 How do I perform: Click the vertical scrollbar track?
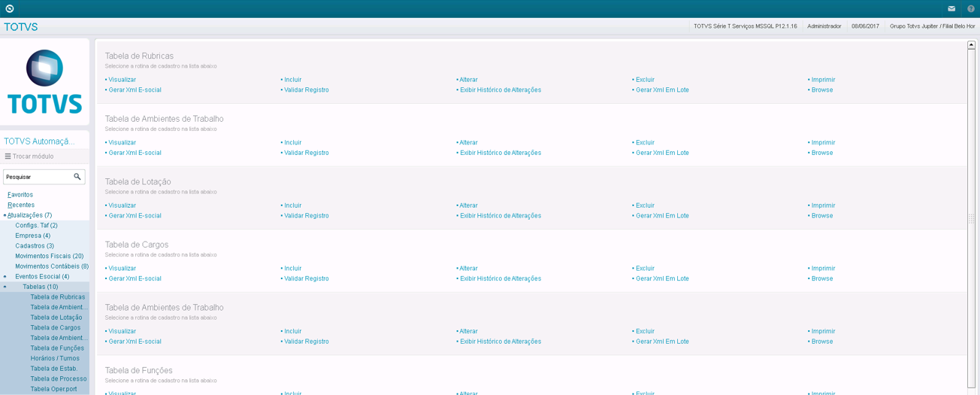tap(971, 218)
